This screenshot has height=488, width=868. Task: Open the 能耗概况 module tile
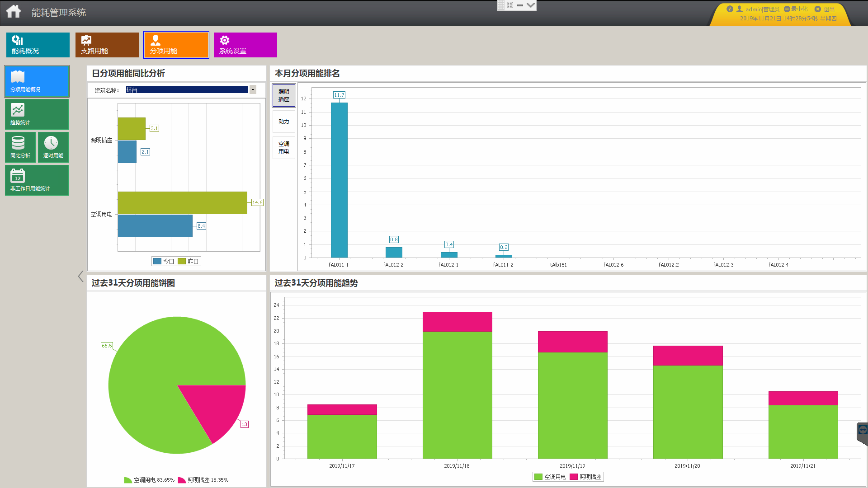click(38, 45)
